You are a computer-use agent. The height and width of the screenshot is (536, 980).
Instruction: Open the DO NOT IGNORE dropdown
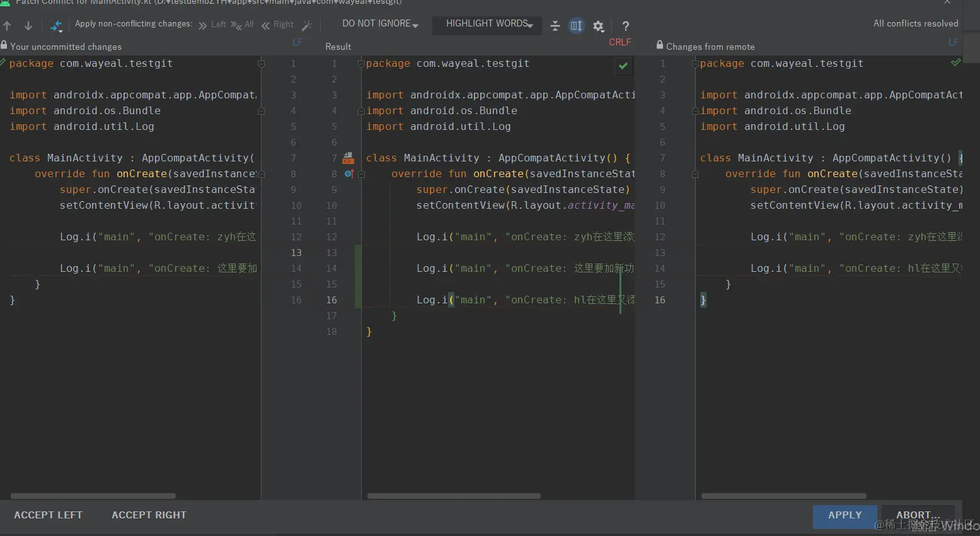pos(380,24)
